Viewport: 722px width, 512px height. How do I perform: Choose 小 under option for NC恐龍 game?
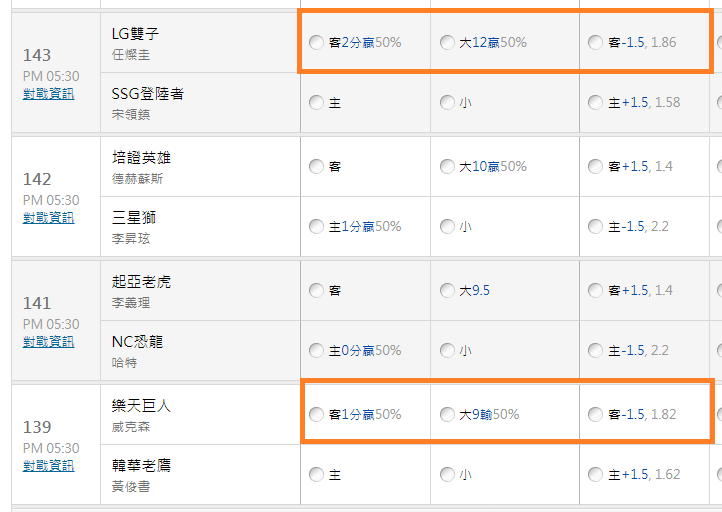[x=447, y=350]
